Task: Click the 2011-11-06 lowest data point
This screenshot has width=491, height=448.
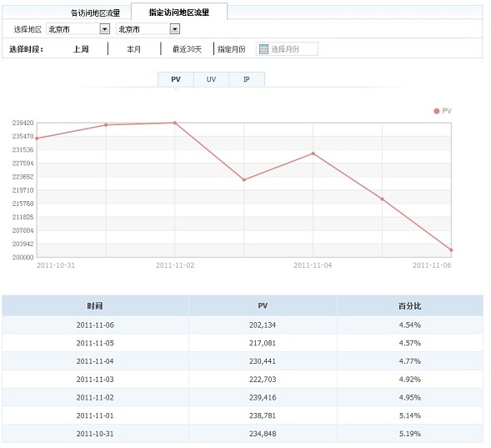Action: (451, 250)
